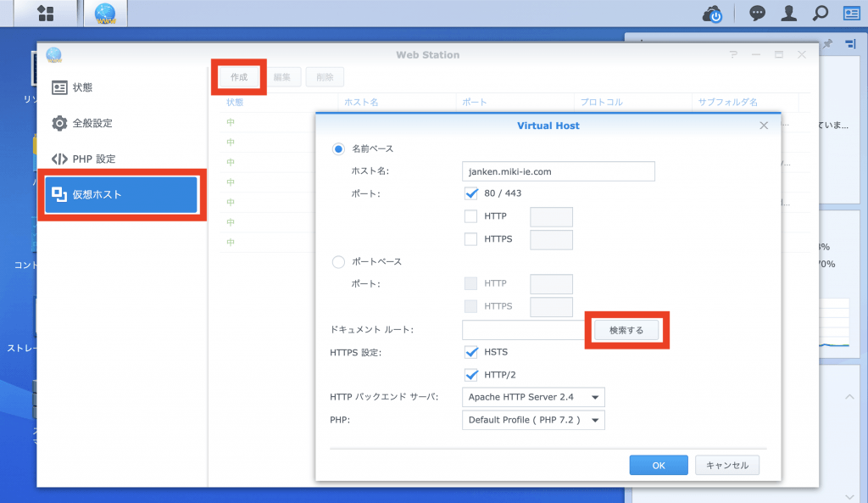Open the 全般設定 sidebar section
The image size is (868, 503).
click(x=92, y=123)
